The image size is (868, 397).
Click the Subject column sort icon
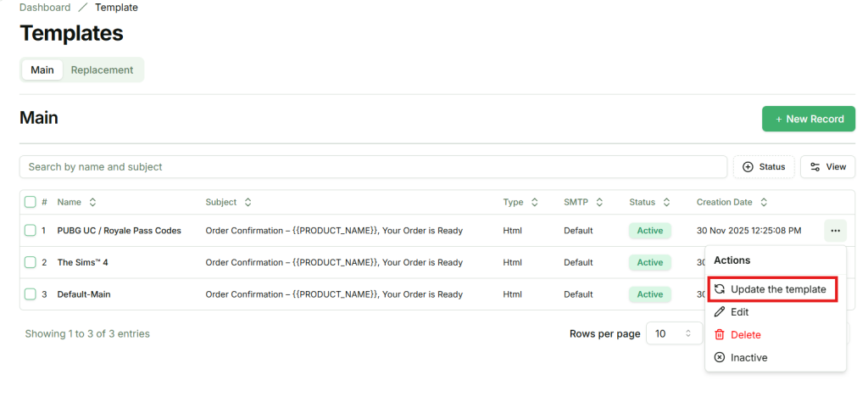coord(248,203)
